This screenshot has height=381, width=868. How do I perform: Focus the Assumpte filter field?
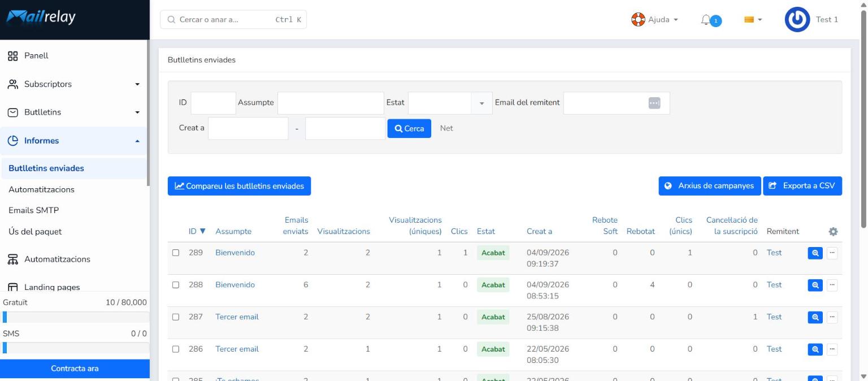point(331,103)
